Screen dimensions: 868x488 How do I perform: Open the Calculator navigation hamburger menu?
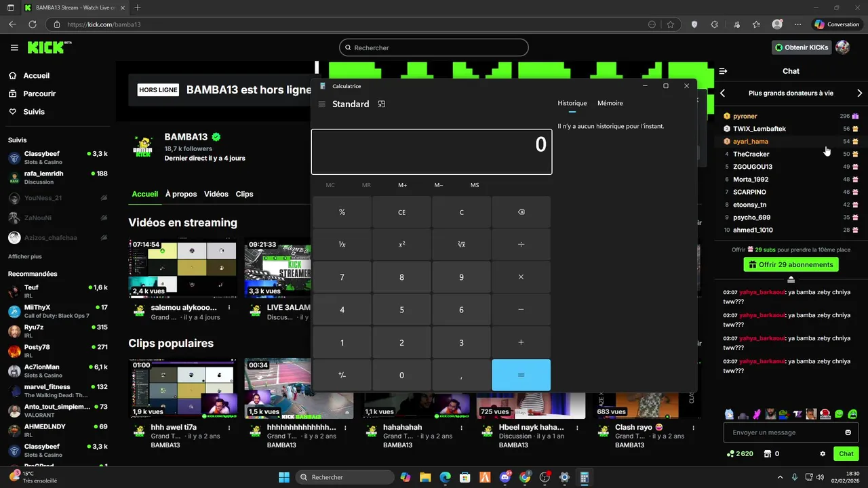tap(322, 104)
